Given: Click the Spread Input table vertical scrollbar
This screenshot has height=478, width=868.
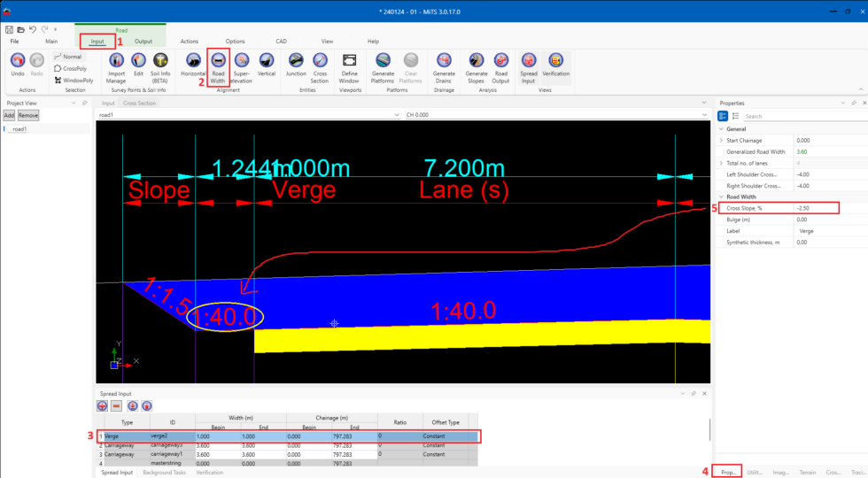Looking at the screenshot, I should pos(709,430).
